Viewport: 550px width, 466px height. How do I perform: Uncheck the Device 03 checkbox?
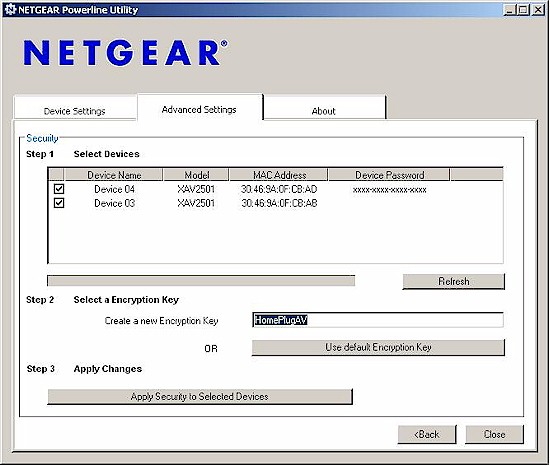(59, 203)
